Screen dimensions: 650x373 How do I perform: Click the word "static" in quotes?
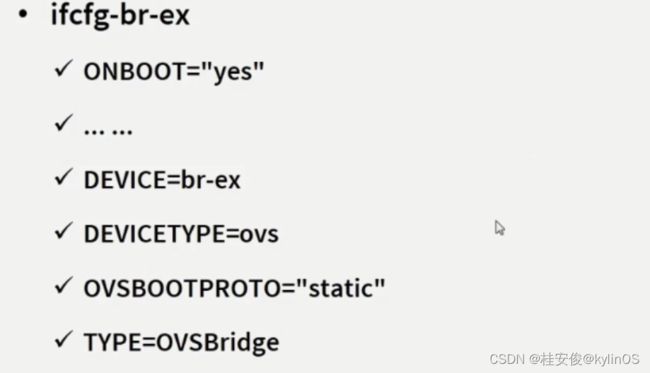point(342,288)
